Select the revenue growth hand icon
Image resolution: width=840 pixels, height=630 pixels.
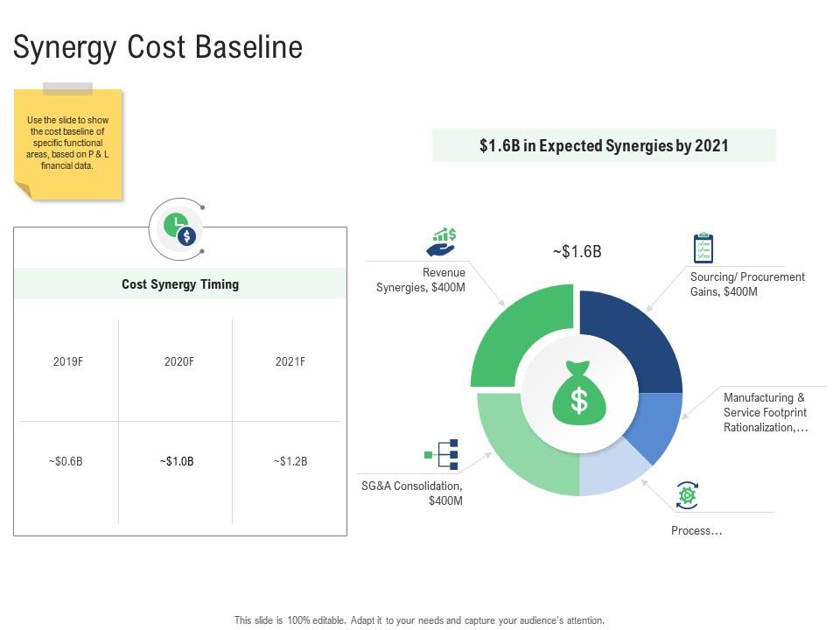click(x=443, y=241)
